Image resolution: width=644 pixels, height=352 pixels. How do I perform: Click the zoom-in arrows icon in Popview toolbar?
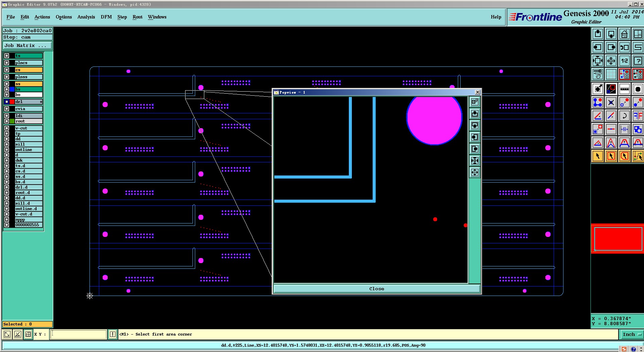[475, 160]
